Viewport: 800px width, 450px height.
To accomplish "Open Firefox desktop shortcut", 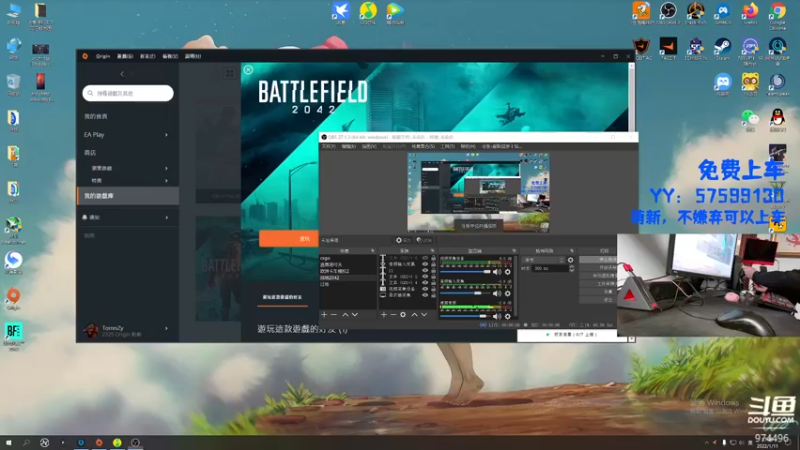I will (x=750, y=13).
